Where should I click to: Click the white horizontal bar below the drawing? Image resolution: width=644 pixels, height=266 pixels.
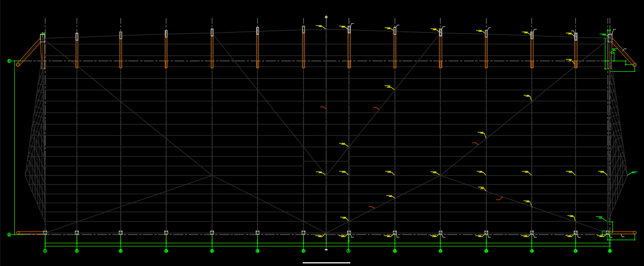coord(326,262)
